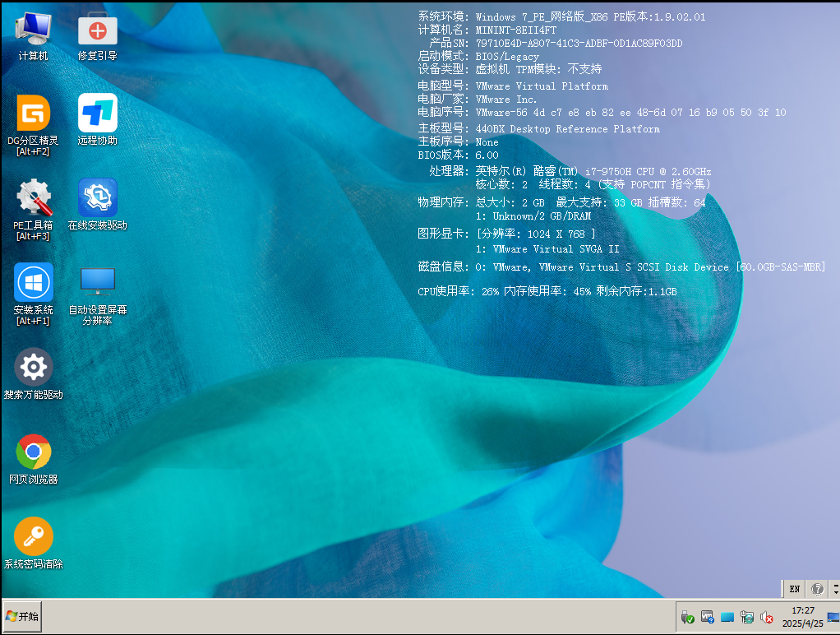Click the i7-9750H CPU processor line
This screenshot has height=635, width=840.
593,171
